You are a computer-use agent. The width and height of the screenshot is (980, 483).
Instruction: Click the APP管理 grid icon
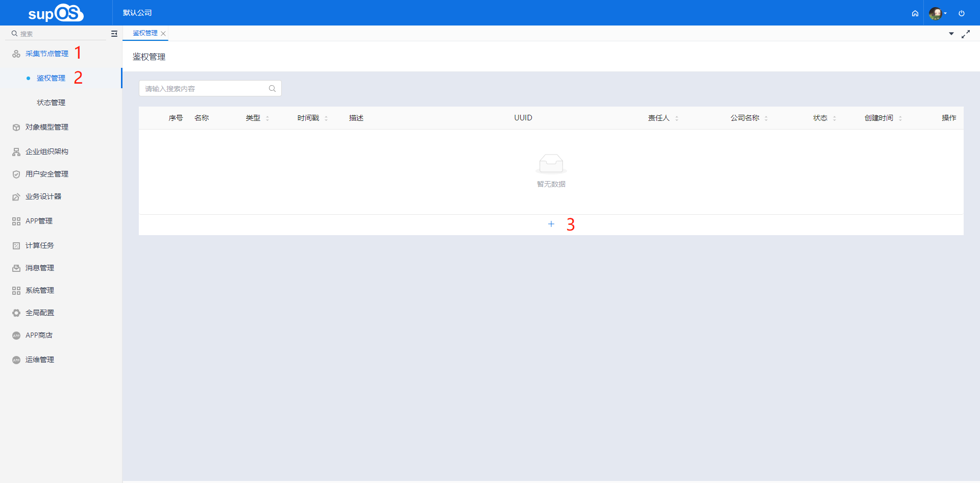pyautogui.click(x=16, y=221)
